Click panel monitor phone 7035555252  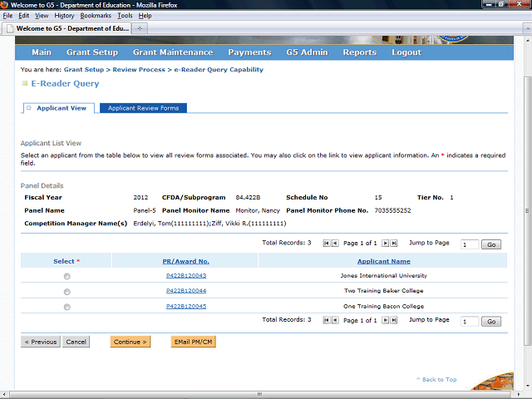(392, 210)
